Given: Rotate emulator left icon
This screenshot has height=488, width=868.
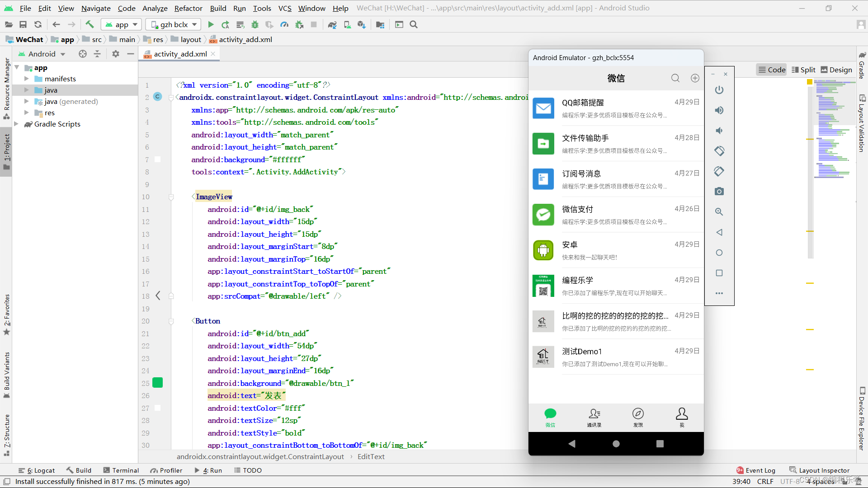Looking at the screenshot, I should point(719,151).
